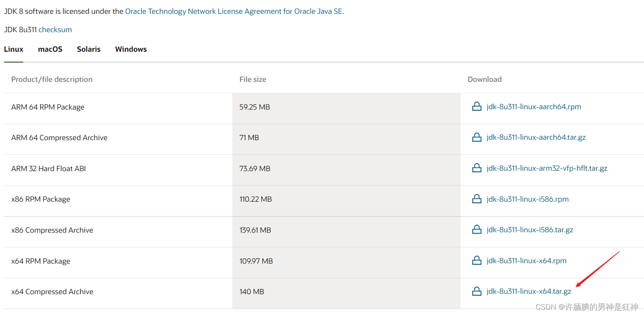Screen dimensions: 644x315
Task: Click lock icon beside jdk-8u311-linux-i586.rpm
Action: [x=476, y=199]
